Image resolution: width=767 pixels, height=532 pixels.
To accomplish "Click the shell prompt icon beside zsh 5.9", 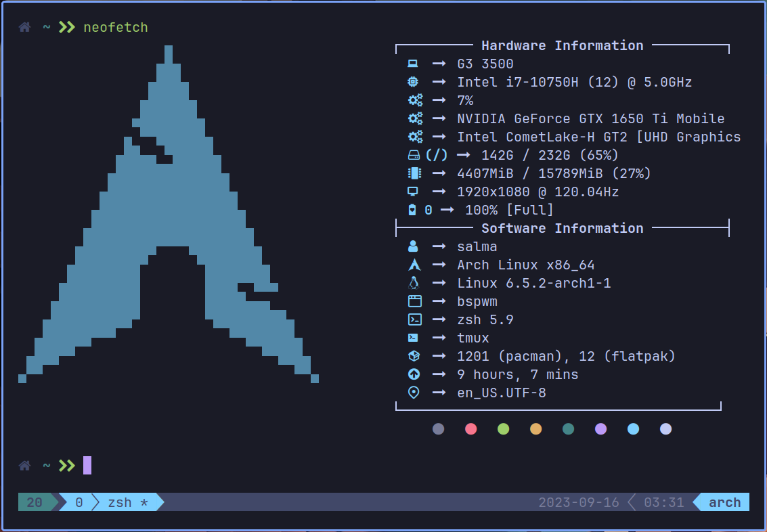I will pos(414,319).
